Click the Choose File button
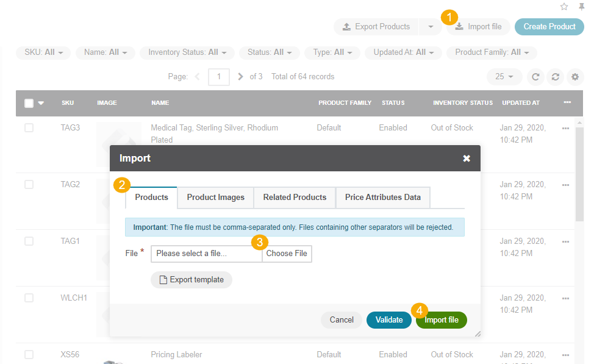This screenshot has height=364, width=594. (287, 254)
